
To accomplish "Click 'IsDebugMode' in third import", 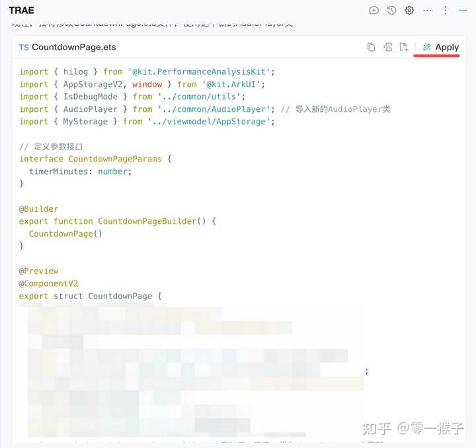I will coord(90,97).
